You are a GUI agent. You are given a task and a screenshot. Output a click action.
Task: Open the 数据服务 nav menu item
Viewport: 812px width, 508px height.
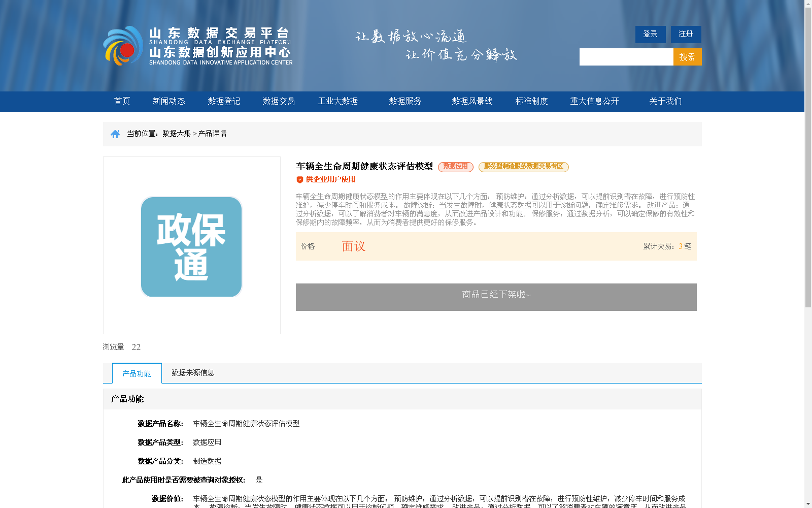point(405,101)
